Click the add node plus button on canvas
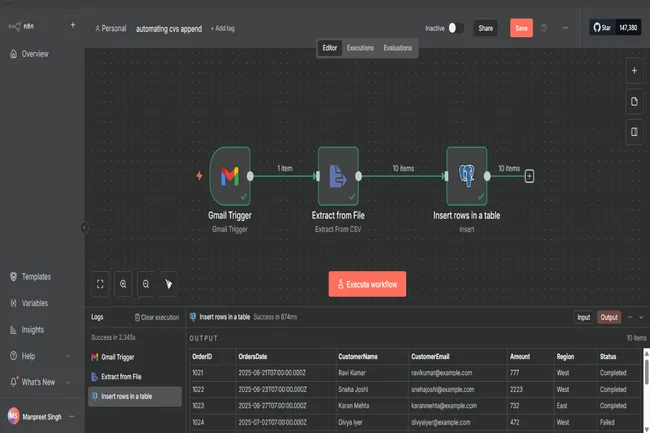This screenshot has height=433, width=650. click(x=634, y=71)
